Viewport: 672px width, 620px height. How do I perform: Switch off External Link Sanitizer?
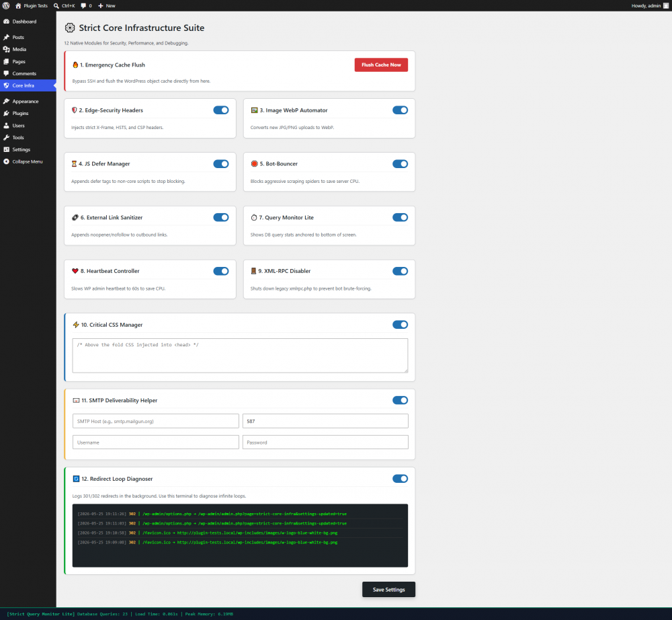click(x=221, y=217)
